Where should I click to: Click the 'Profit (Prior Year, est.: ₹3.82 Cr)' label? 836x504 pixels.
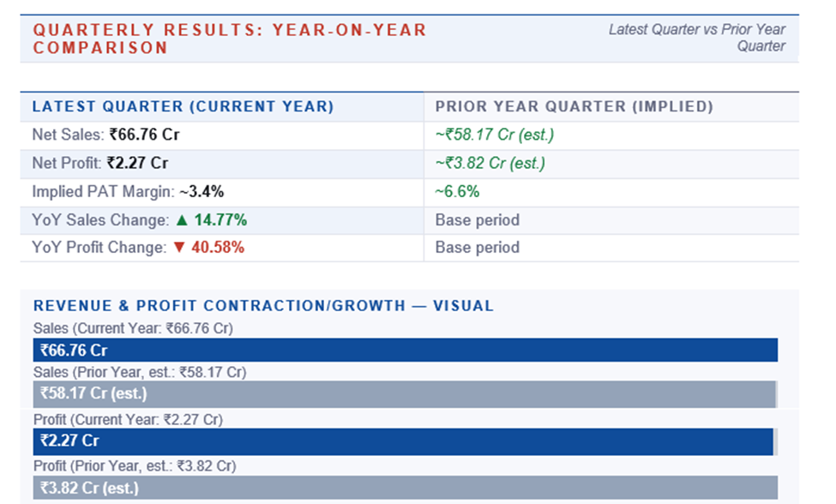pos(135,466)
